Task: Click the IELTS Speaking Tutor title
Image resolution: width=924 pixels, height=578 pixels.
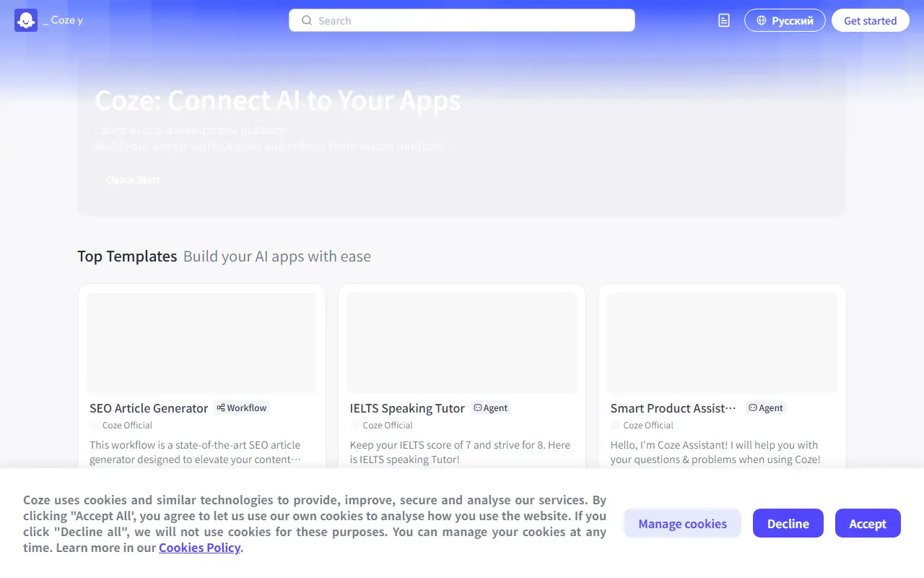Action: click(x=407, y=408)
